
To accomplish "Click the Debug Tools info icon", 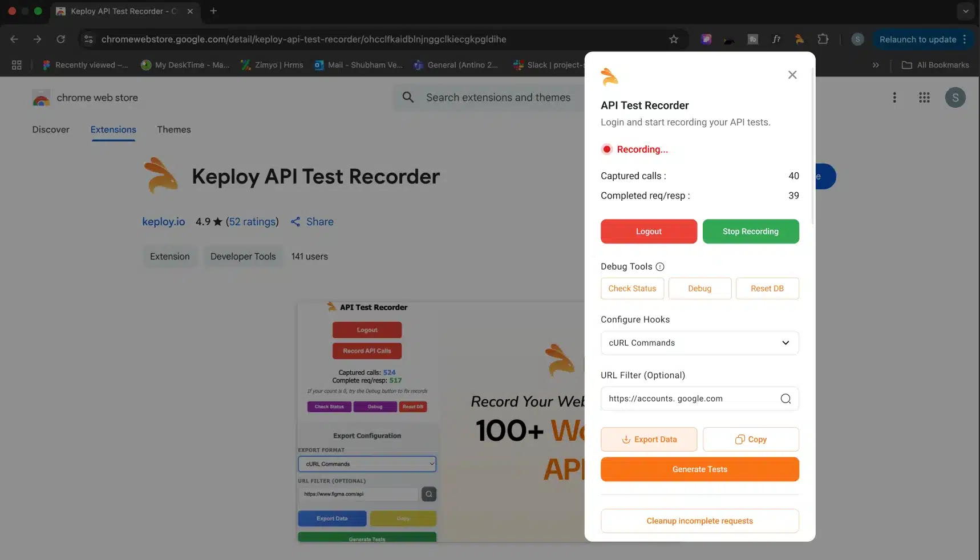I will point(660,267).
